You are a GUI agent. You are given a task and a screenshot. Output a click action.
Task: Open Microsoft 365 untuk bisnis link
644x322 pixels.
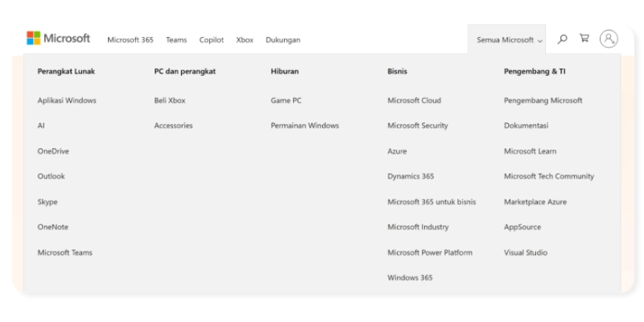[431, 202]
